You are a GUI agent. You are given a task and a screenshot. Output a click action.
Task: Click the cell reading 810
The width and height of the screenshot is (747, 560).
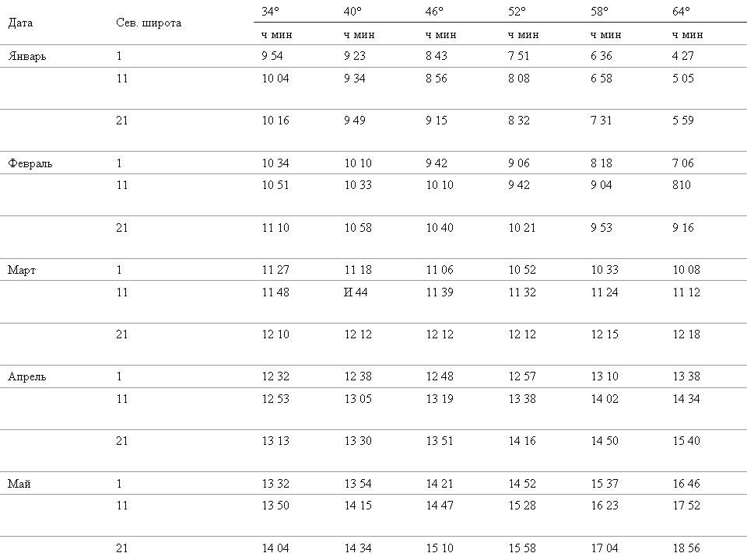(x=682, y=185)
